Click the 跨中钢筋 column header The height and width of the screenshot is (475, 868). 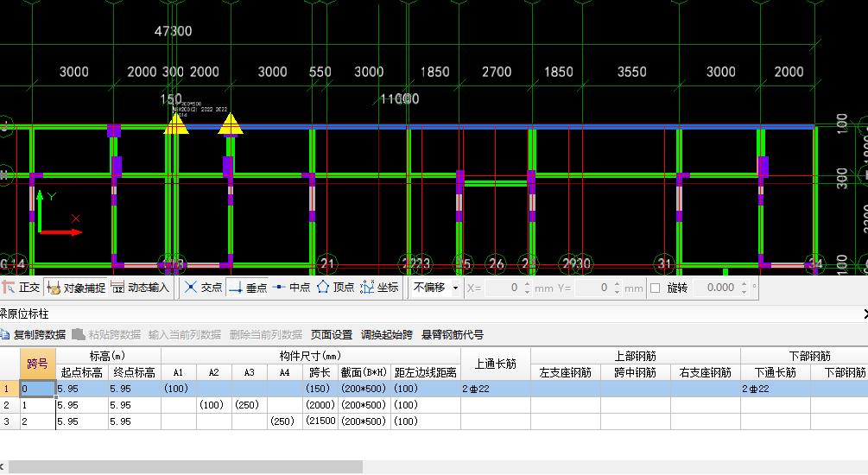[x=636, y=372]
